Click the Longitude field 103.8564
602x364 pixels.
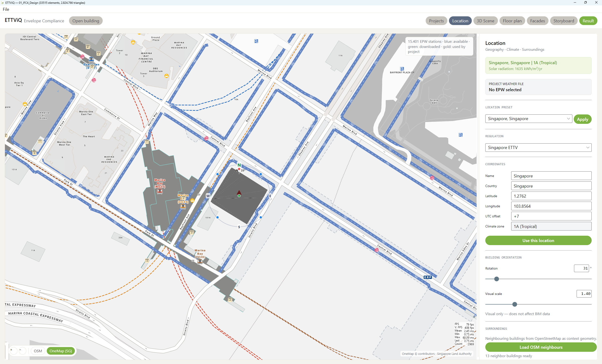[551, 206]
